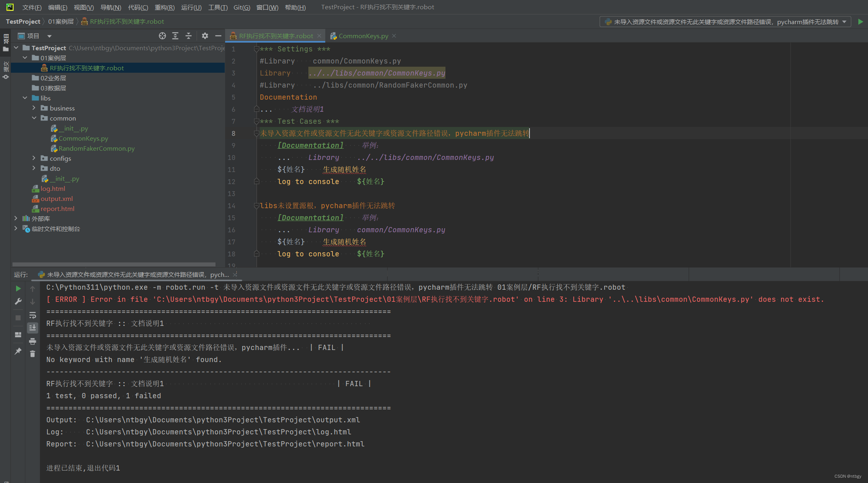Open the run configuration dropdown
868x483 pixels.
coord(726,22)
